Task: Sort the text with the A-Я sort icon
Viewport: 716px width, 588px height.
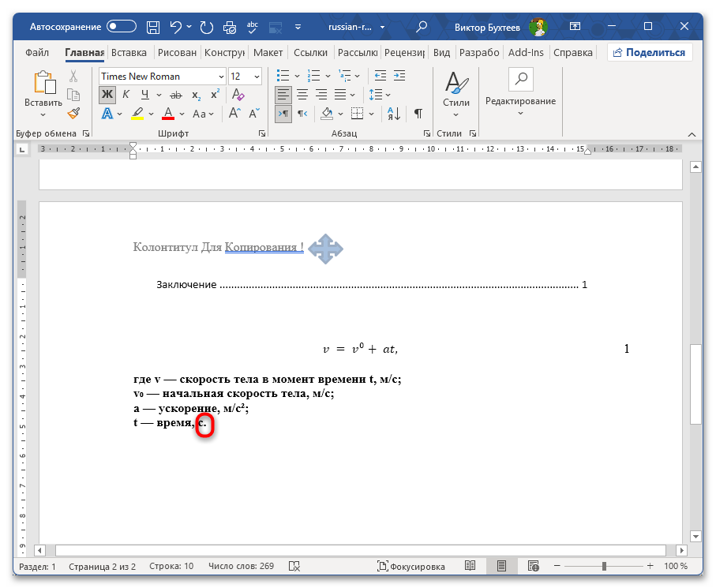Action: point(394,113)
